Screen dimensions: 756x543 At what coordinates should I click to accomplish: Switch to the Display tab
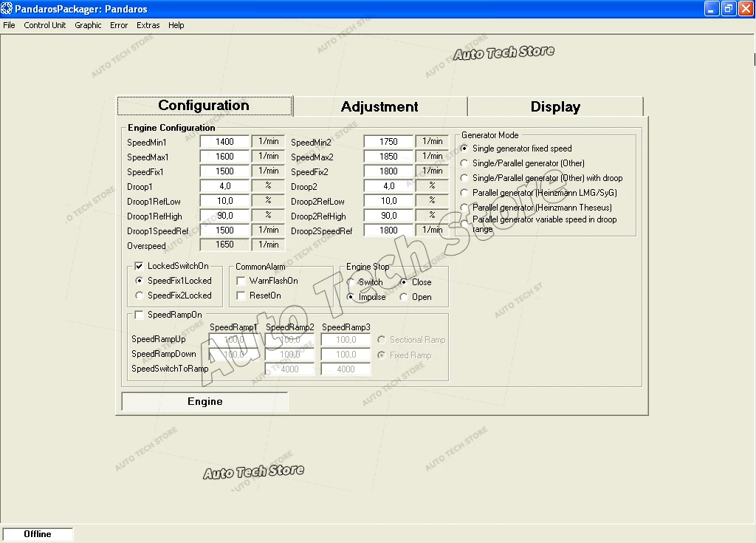point(555,106)
